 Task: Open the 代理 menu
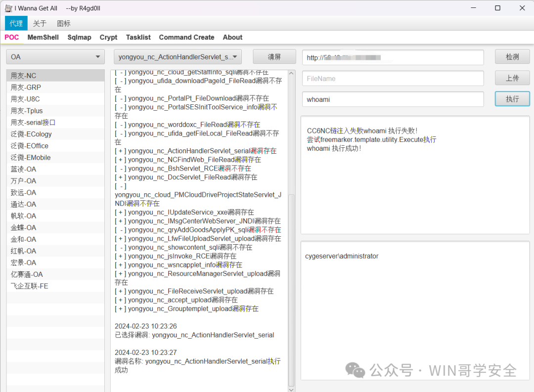[x=16, y=24]
